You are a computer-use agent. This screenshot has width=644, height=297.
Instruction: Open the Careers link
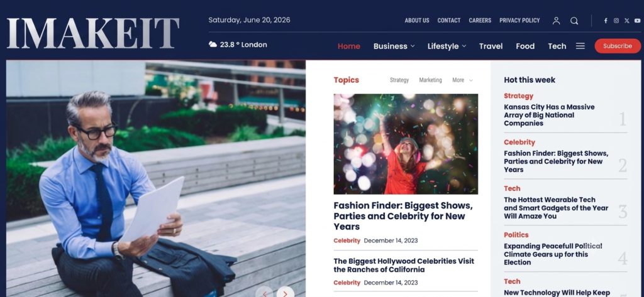click(x=480, y=21)
